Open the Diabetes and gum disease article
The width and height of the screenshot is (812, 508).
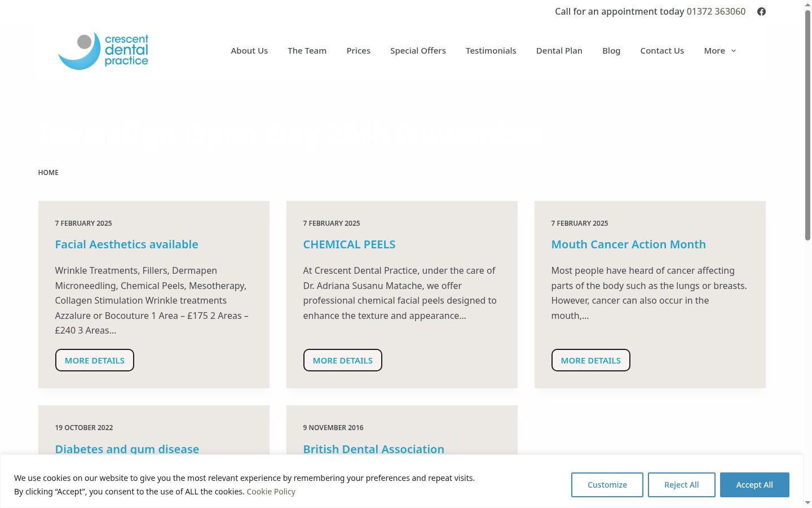pos(127,449)
